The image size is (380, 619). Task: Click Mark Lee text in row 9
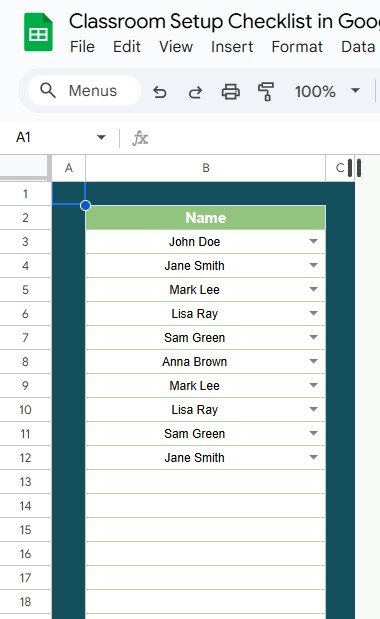195,386
